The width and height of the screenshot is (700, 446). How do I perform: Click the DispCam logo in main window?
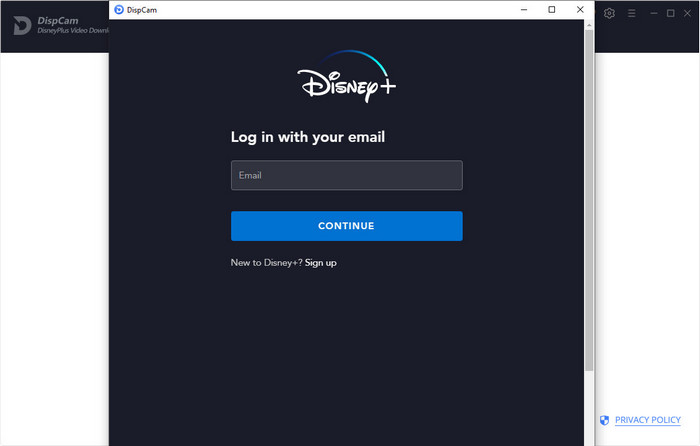pyautogui.click(x=22, y=25)
